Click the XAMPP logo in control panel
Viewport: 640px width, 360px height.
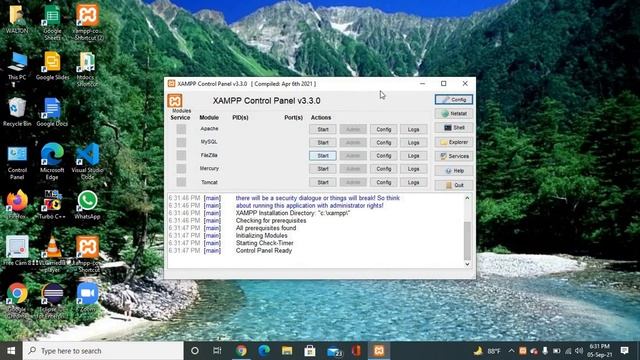point(175,101)
